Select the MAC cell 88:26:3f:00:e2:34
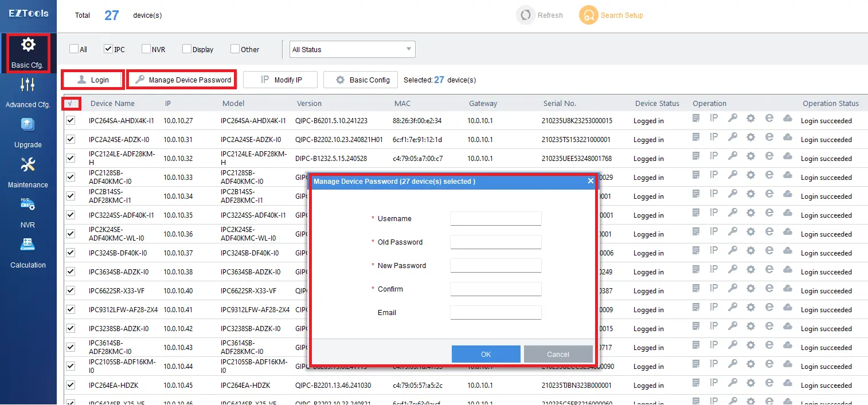Viewport: 868px width, 405px height. (417, 121)
